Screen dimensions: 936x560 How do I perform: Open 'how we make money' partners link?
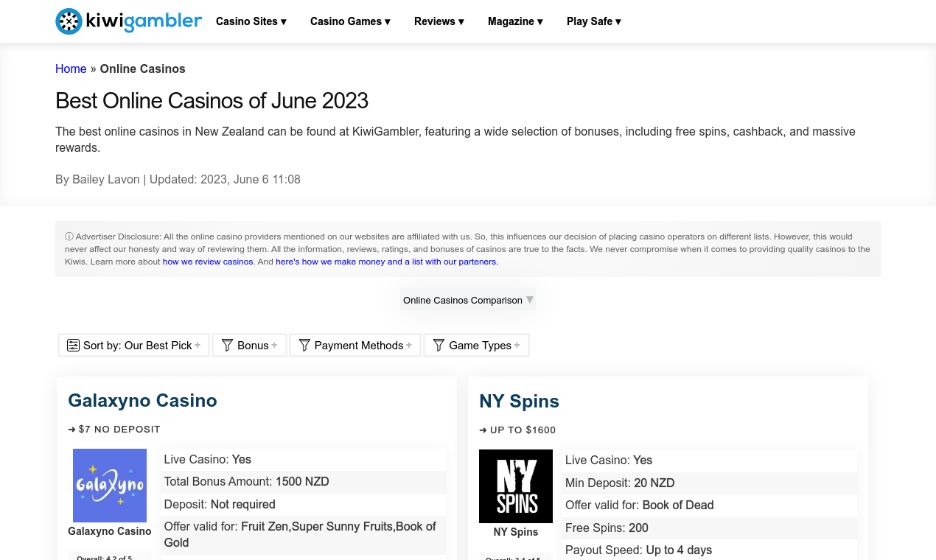pos(387,262)
